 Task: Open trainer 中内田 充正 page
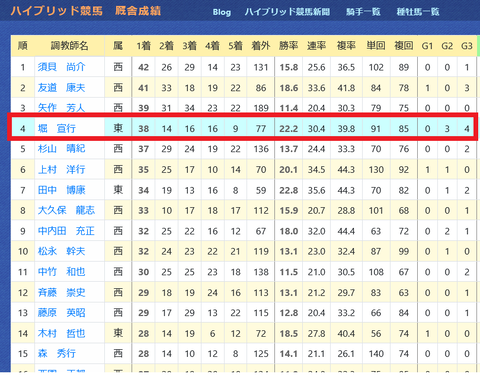(66, 231)
